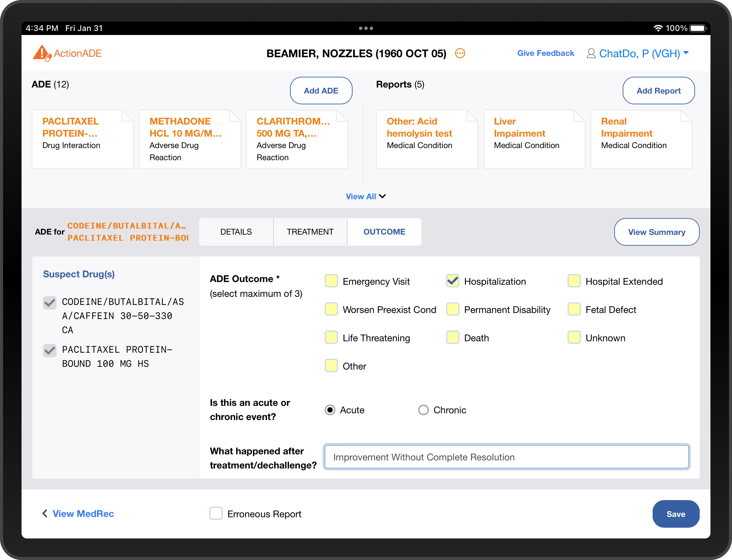Uncheck the Hospitalization checkbox
This screenshot has width=732, height=560.
click(453, 281)
